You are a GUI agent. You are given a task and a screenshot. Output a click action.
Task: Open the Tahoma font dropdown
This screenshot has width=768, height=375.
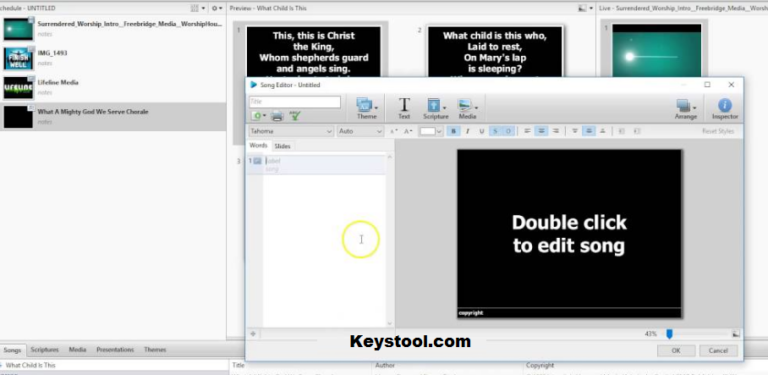[x=291, y=131]
